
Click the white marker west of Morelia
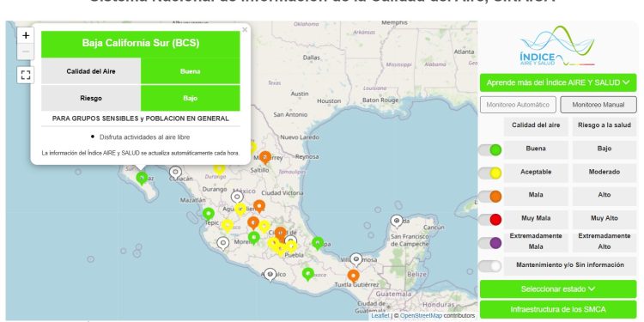(x=223, y=244)
